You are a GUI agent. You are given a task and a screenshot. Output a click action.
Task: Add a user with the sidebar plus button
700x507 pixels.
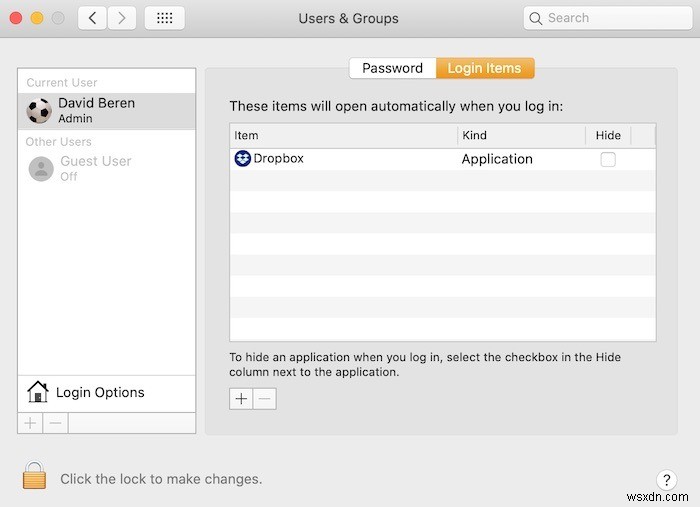coord(30,423)
